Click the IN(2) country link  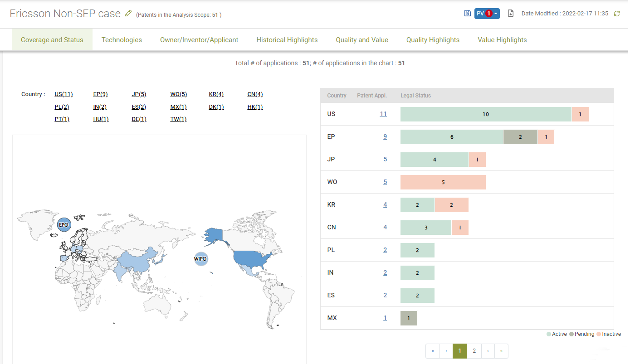click(x=100, y=107)
